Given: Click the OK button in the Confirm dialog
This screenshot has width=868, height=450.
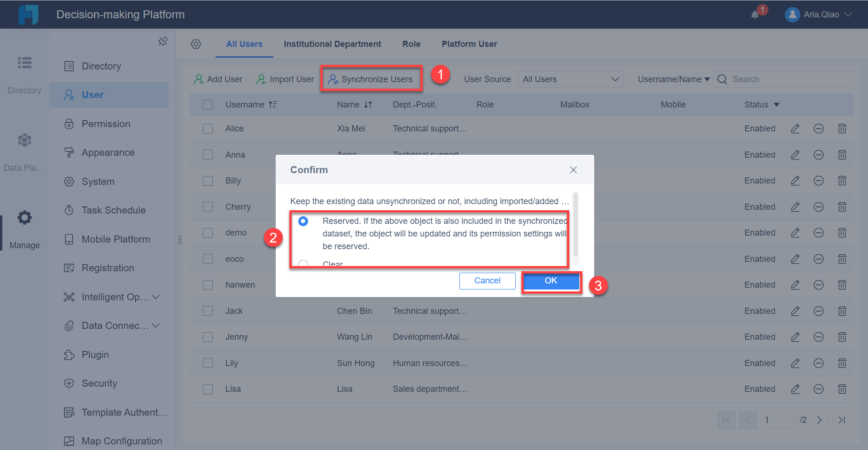Looking at the screenshot, I should 550,281.
